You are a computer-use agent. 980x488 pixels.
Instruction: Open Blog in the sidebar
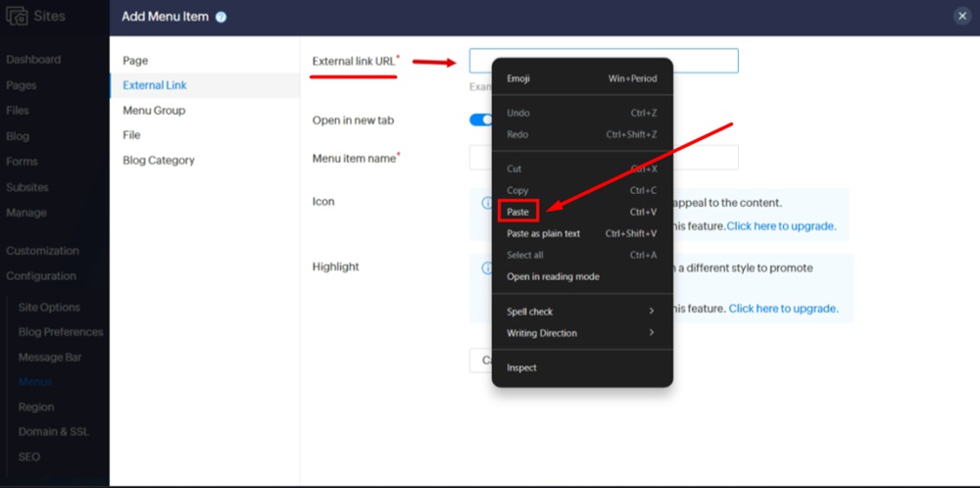coord(18,136)
